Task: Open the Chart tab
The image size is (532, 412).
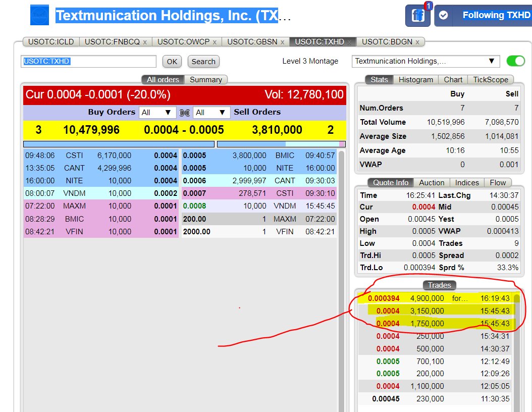Action: (453, 79)
